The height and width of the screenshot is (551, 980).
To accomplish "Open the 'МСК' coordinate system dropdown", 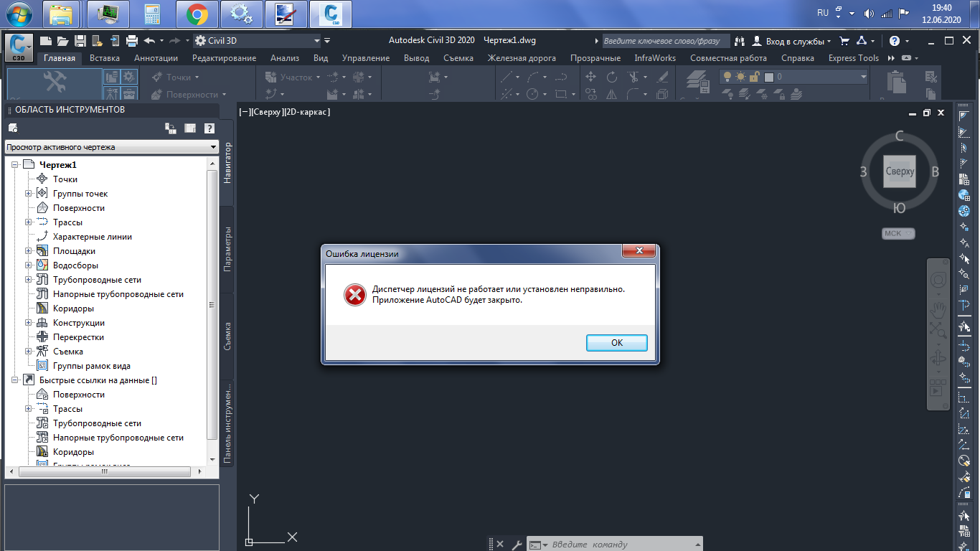I will pyautogui.click(x=899, y=233).
